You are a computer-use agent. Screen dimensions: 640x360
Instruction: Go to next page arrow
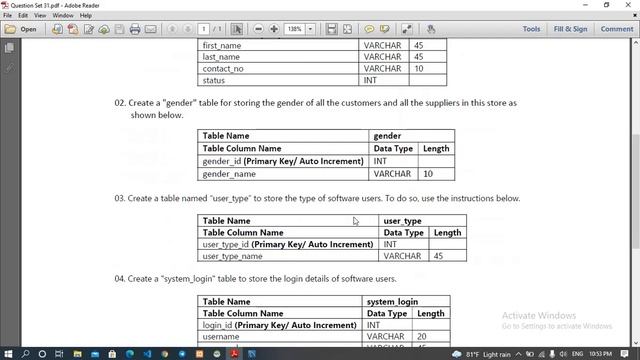187,29
